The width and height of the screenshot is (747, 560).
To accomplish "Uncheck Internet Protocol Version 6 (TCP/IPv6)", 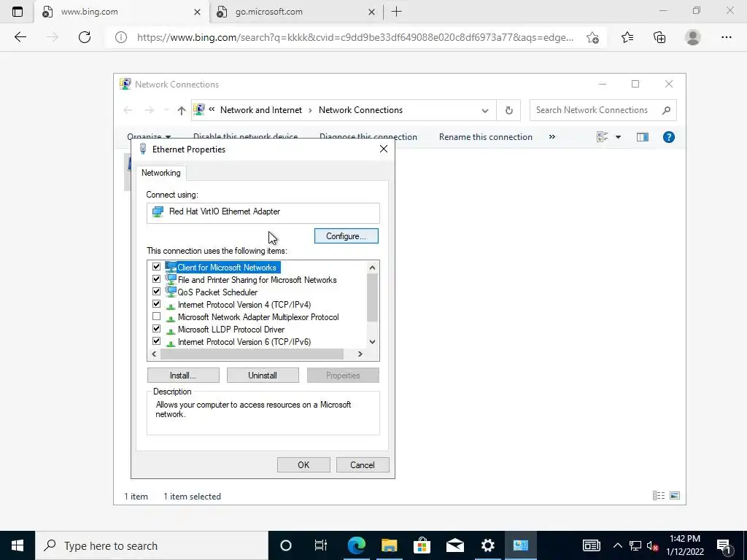I will point(156,341).
